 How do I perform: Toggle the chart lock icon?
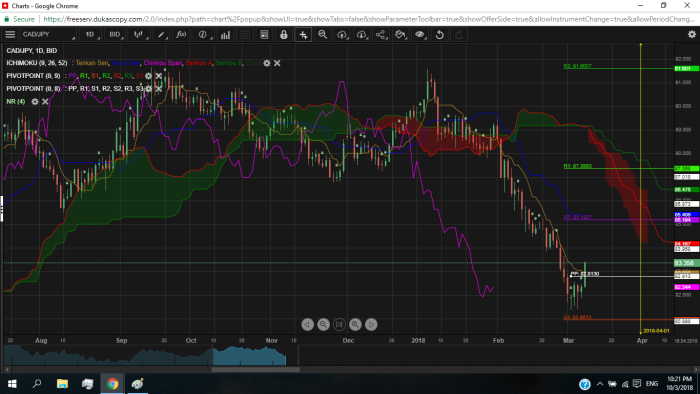click(x=283, y=34)
